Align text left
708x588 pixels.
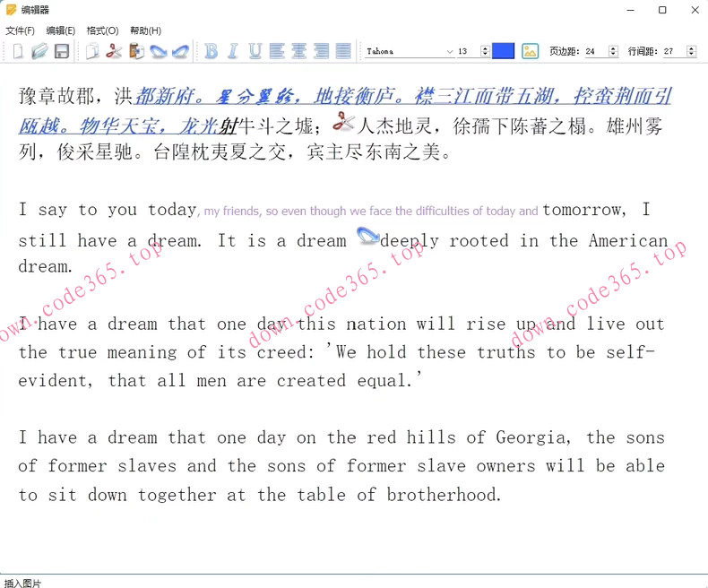pyautogui.click(x=277, y=51)
